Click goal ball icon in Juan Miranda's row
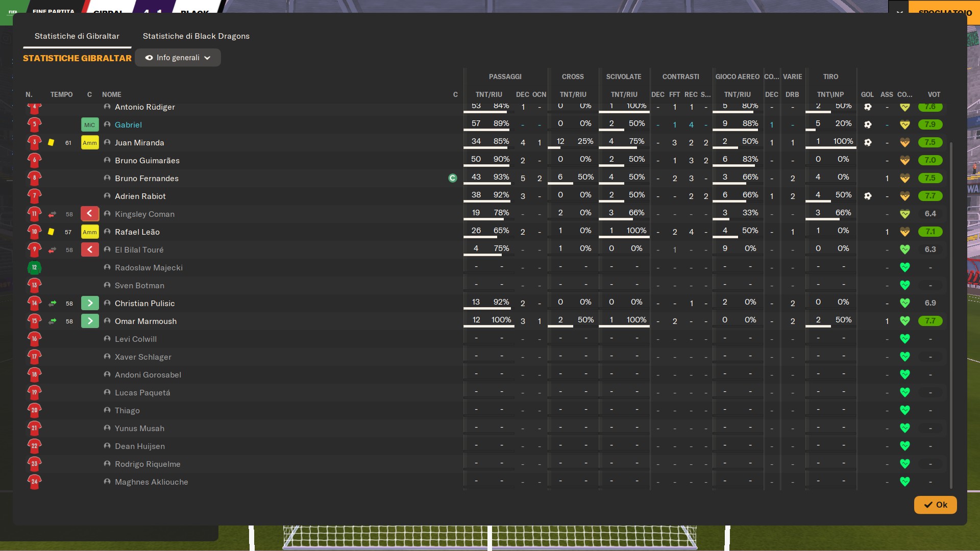This screenshot has height=551, width=980. [868, 142]
